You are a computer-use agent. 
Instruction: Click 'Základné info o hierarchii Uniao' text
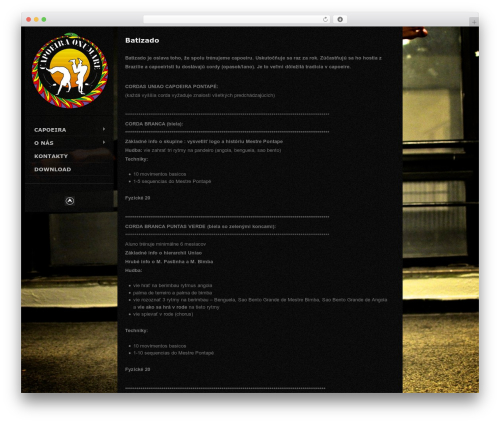point(163,253)
